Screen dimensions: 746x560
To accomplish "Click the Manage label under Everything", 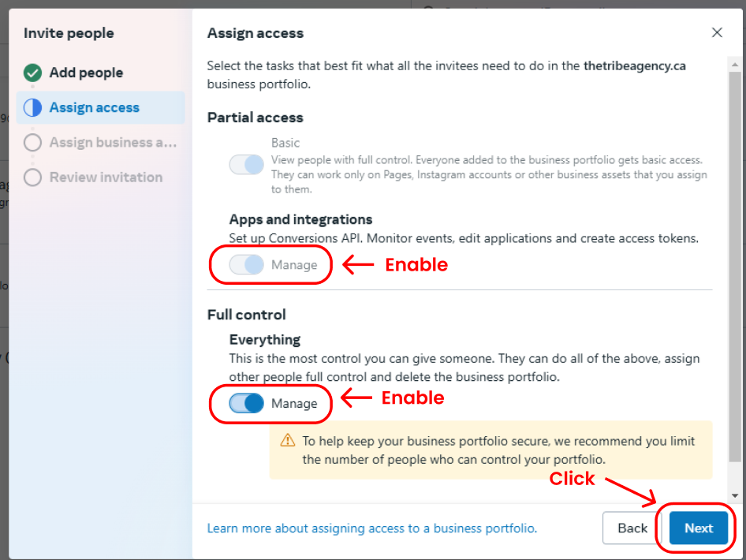I will (x=294, y=403).
